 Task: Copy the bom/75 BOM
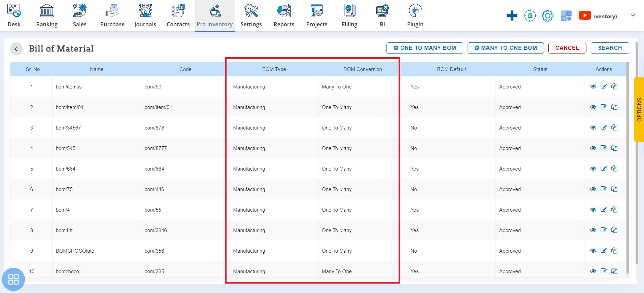tap(614, 189)
